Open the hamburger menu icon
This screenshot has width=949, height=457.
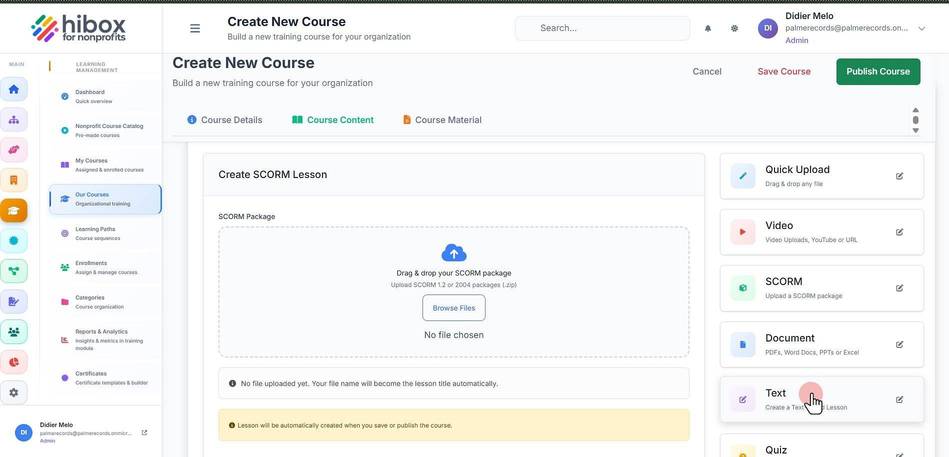(x=195, y=28)
